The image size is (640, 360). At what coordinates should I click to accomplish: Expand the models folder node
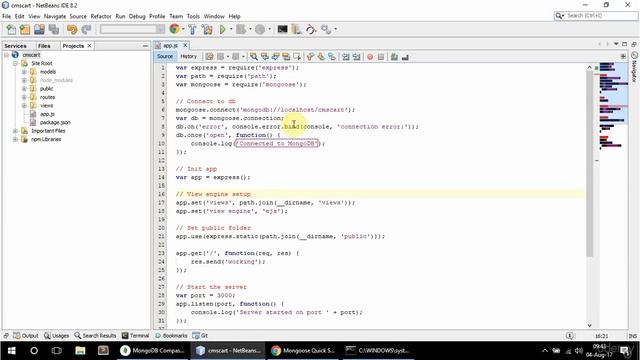point(24,72)
